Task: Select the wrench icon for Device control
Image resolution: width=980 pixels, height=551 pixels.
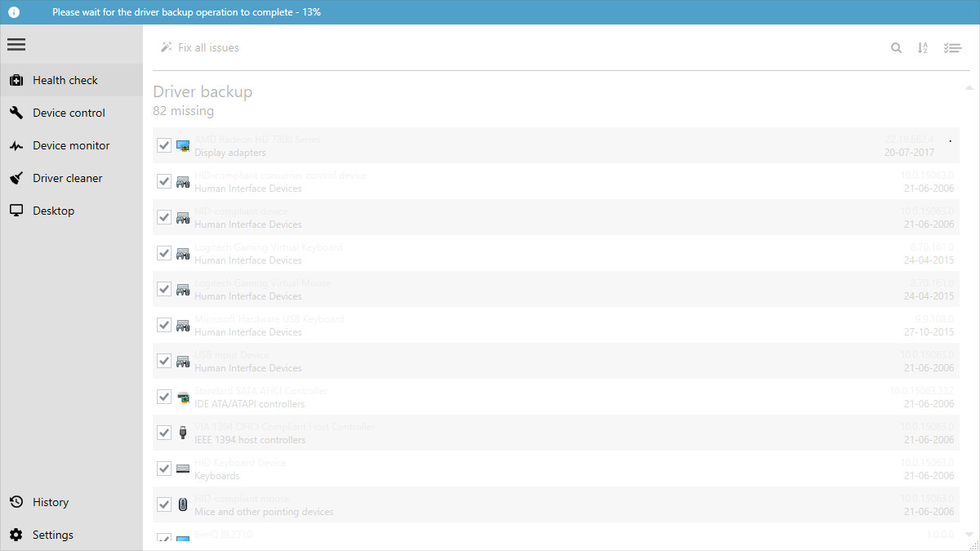Action: tap(16, 112)
